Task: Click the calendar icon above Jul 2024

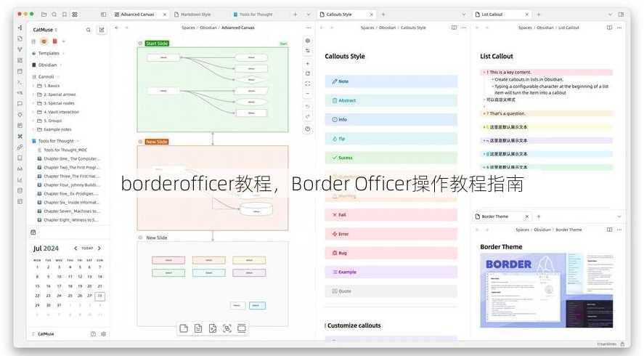Action: tap(33, 232)
